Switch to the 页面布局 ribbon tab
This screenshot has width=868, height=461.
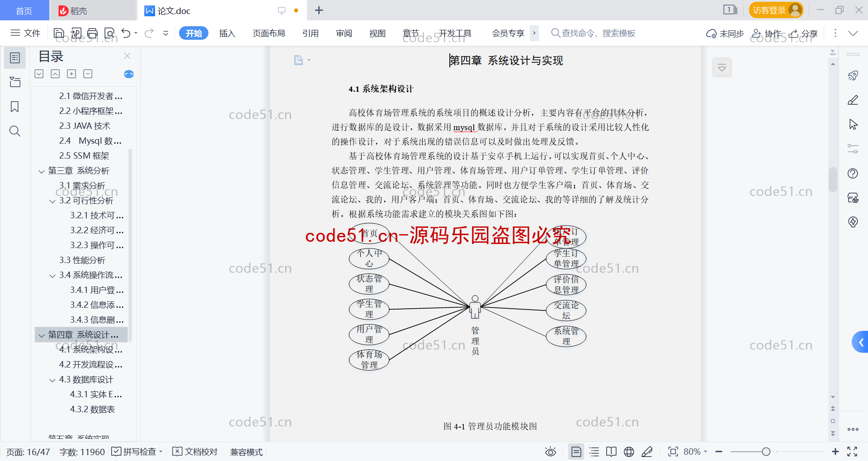[269, 33]
